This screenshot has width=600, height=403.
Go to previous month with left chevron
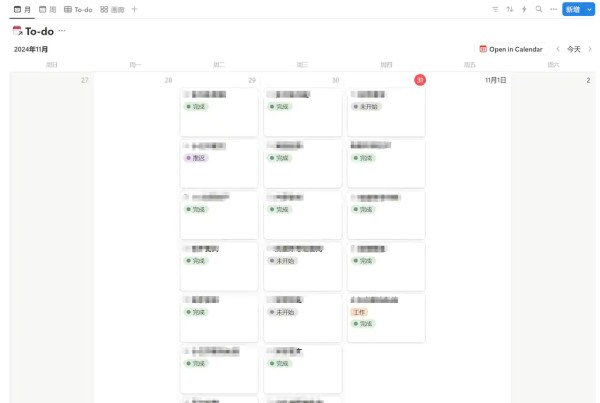(x=558, y=49)
